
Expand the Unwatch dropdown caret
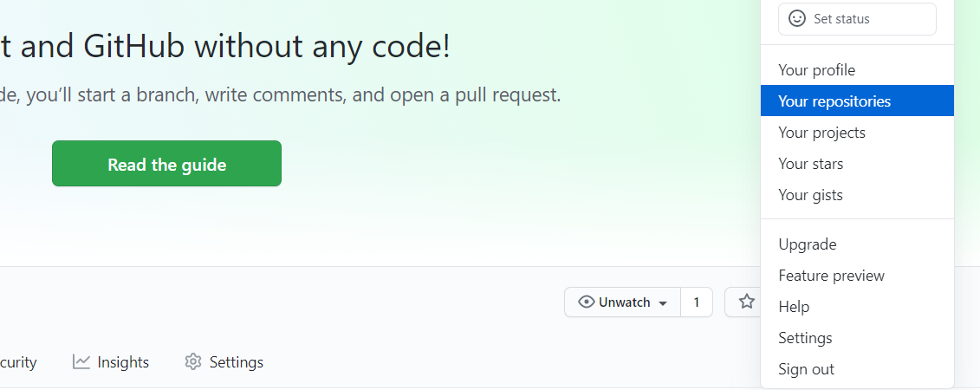click(x=663, y=303)
